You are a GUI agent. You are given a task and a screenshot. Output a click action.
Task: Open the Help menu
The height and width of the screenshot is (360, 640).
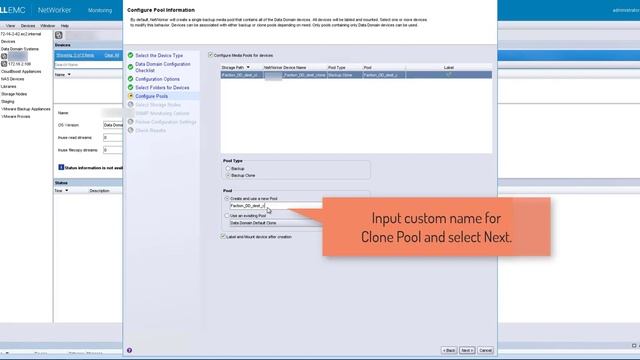[64, 26]
